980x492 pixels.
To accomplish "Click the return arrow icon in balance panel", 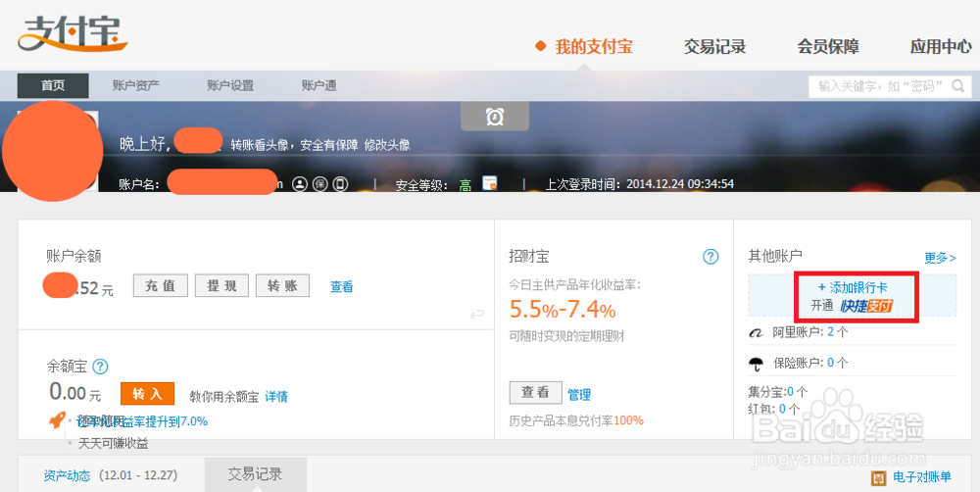I will (477, 315).
